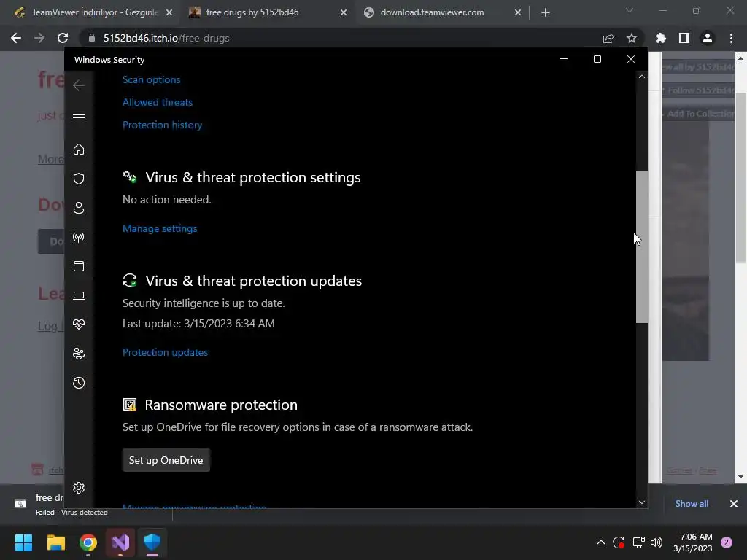Viewport: 747px width, 560px height.
Task: Share this page from address bar
Action: pyautogui.click(x=608, y=38)
